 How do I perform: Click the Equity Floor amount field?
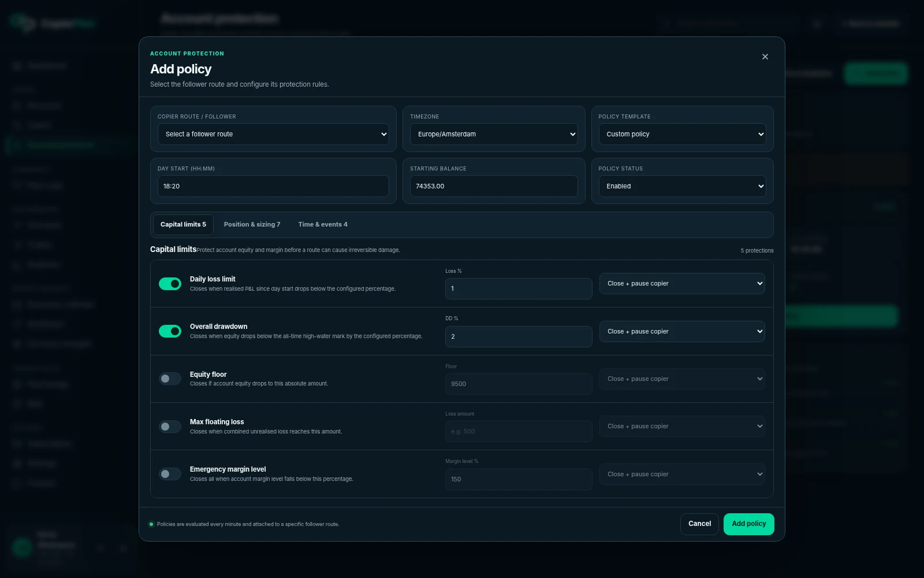pyautogui.click(x=519, y=384)
